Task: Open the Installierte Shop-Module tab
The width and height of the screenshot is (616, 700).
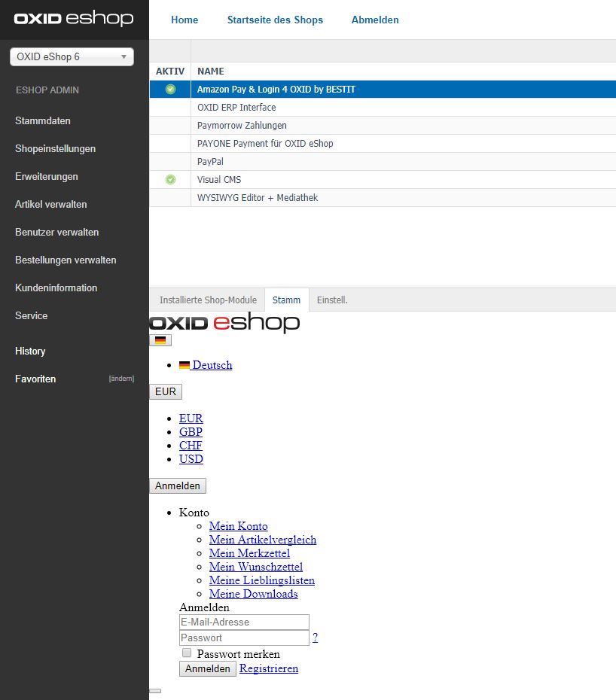Action: [x=207, y=300]
